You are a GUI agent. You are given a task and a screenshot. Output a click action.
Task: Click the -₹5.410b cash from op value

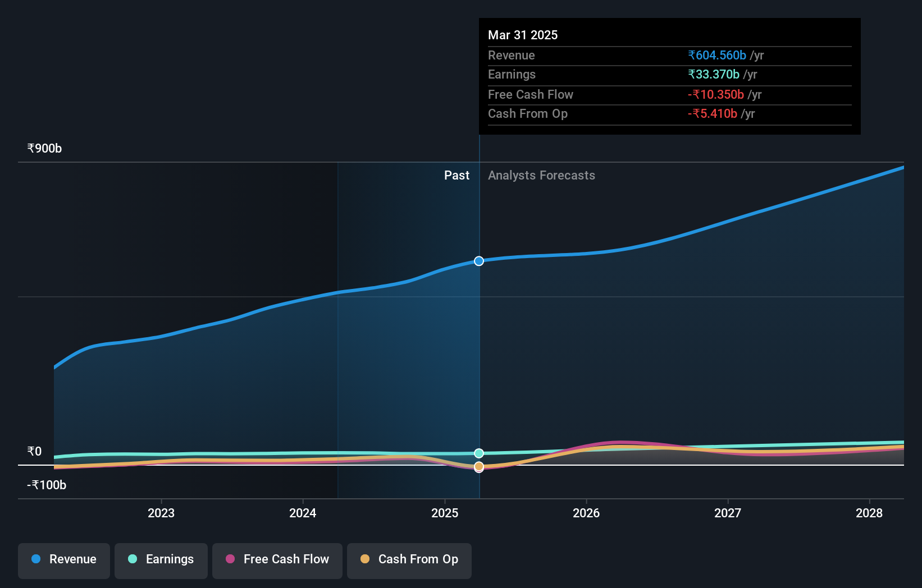[x=713, y=113]
